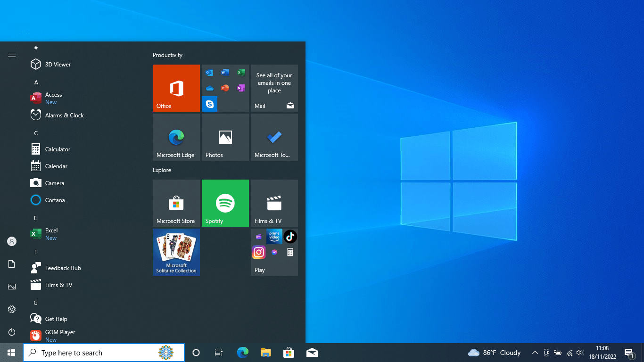
Task: Open Mail from the taskbar
Action: coord(312,353)
